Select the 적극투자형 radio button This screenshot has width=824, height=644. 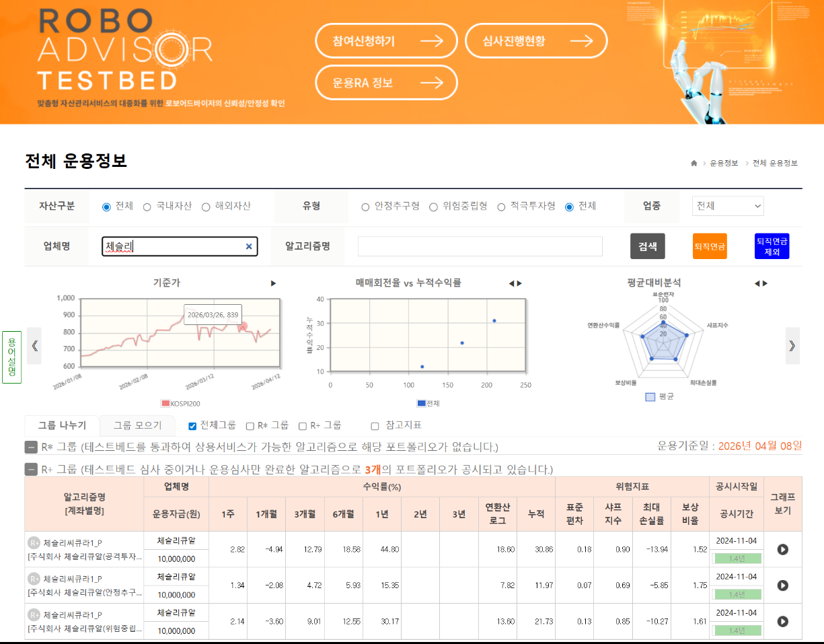click(501, 207)
